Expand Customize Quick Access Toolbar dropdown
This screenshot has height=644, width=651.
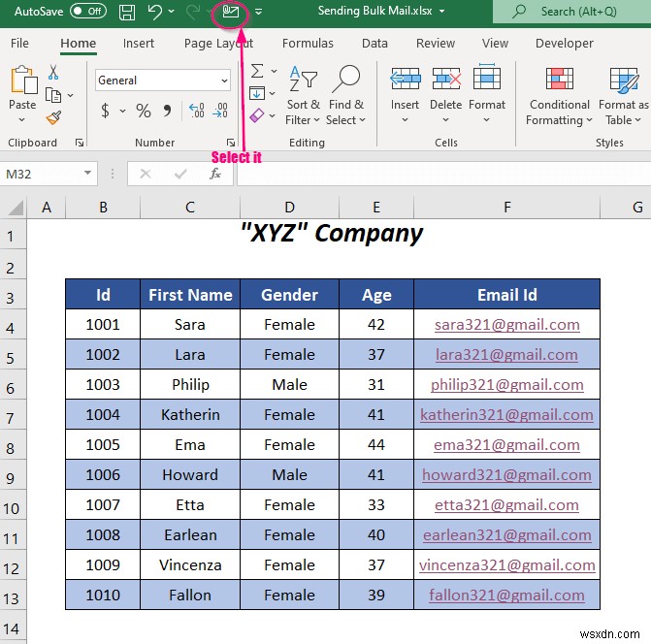[258, 12]
